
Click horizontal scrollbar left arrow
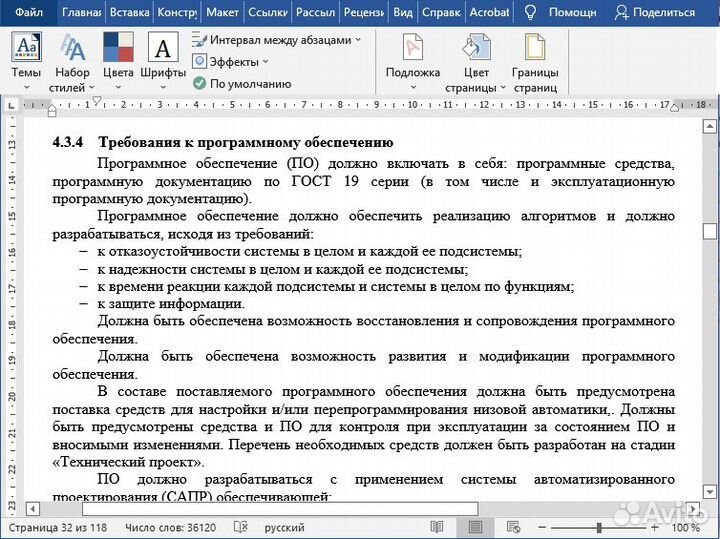[33, 509]
